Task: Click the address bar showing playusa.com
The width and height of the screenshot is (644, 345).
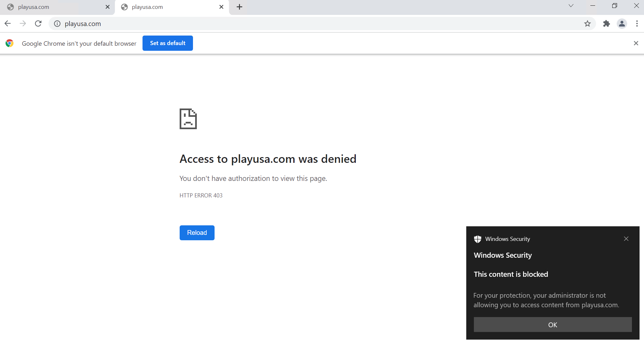Action: click(x=322, y=23)
